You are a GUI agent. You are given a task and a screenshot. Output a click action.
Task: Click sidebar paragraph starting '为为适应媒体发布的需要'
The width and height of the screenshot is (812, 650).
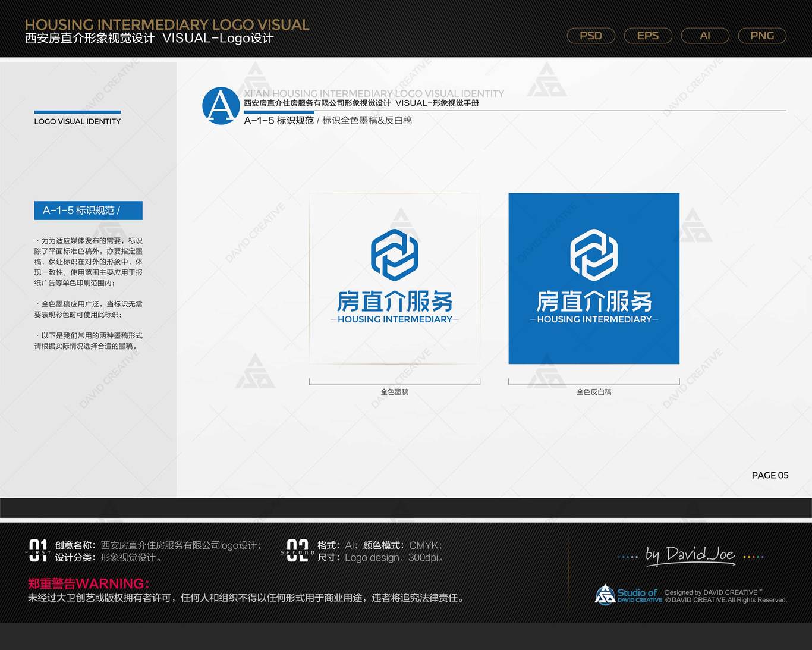coord(89,262)
